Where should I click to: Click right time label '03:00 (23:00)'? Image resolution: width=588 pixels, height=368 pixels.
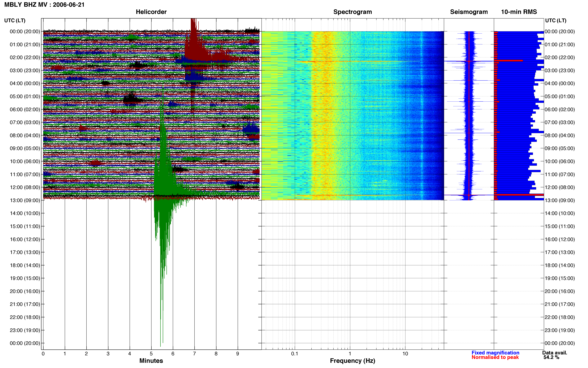[560, 70]
